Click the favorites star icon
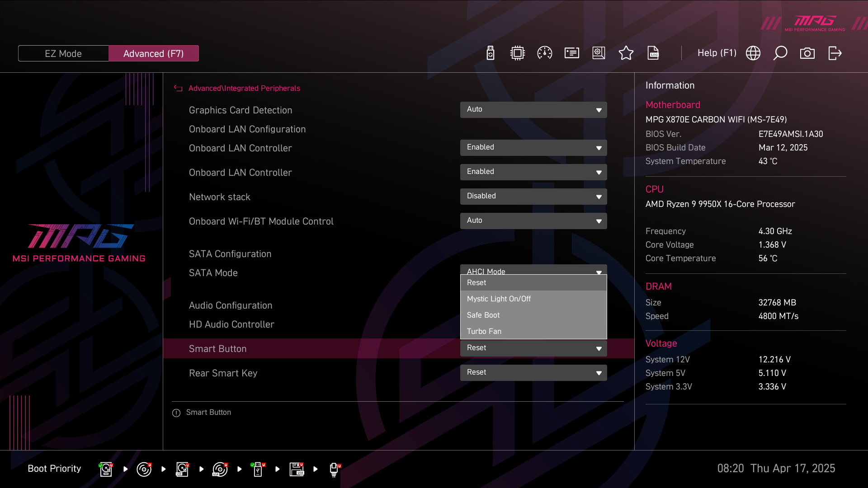868x488 pixels. 626,53
